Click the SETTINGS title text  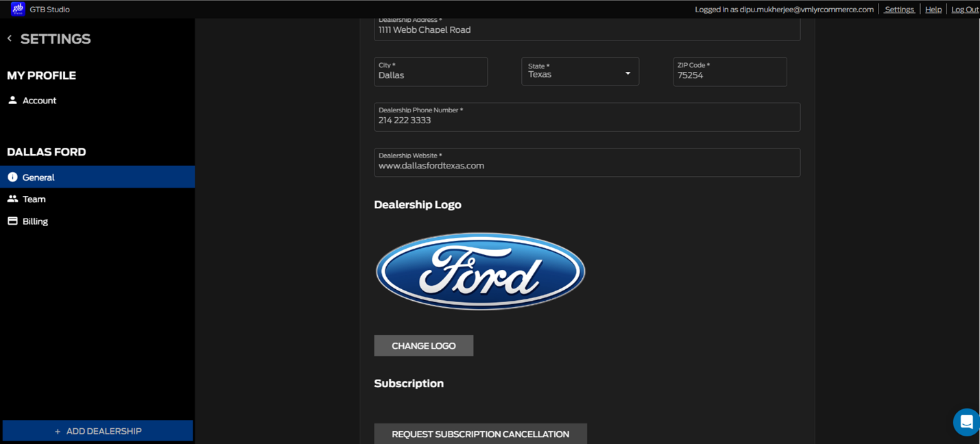click(56, 39)
